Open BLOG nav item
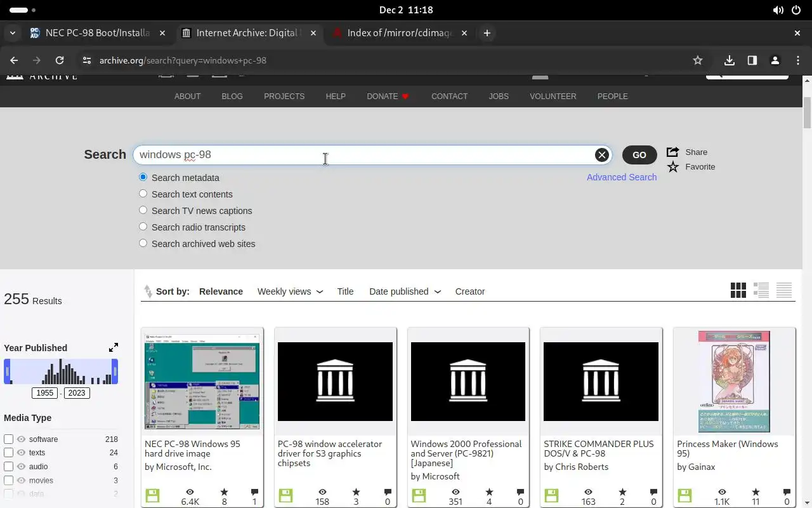The image size is (812, 508). tap(232, 97)
